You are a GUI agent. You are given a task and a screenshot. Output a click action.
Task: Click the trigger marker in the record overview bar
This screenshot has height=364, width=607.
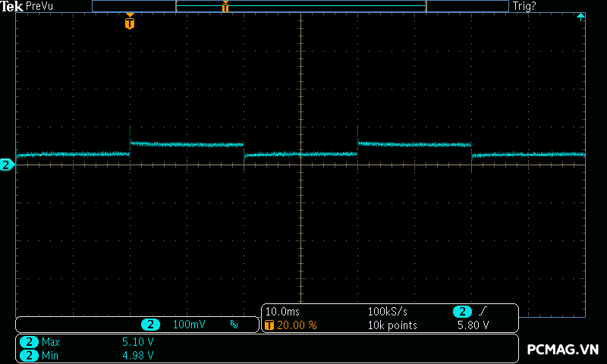point(225,7)
